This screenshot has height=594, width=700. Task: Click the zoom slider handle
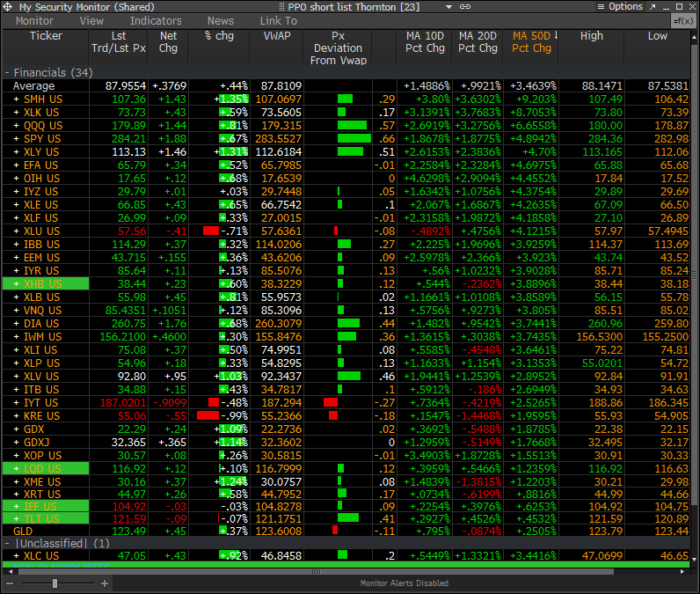tap(55, 583)
